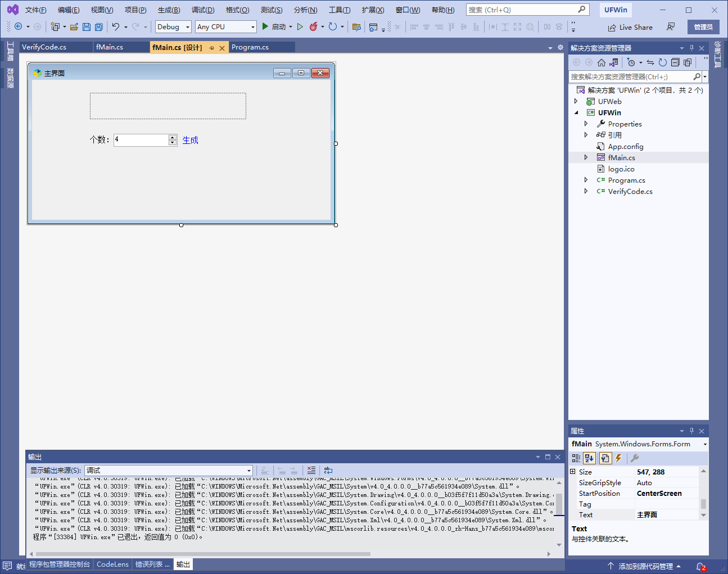Click the green Start debugging arrow
This screenshot has width=728, height=574.
(x=265, y=26)
